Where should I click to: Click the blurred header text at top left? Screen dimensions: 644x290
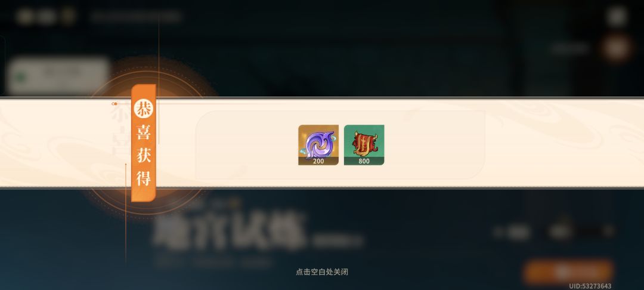point(136,17)
